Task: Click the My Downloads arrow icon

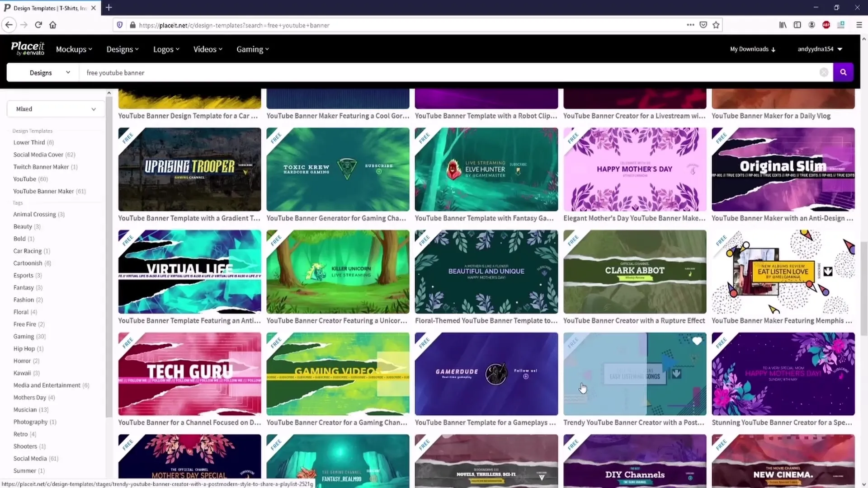Action: (x=774, y=49)
